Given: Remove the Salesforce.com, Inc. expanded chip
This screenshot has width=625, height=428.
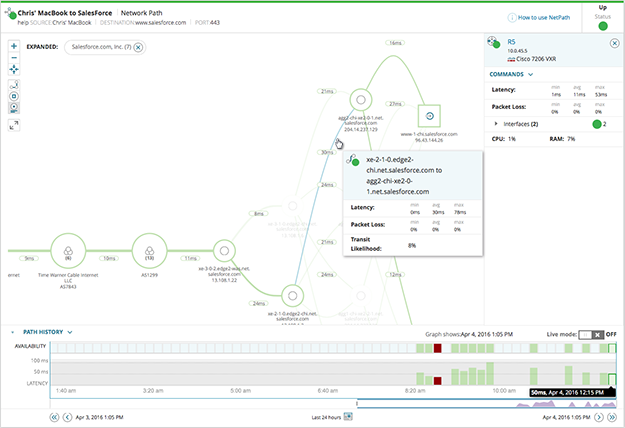Looking at the screenshot, I should [138, 47].
